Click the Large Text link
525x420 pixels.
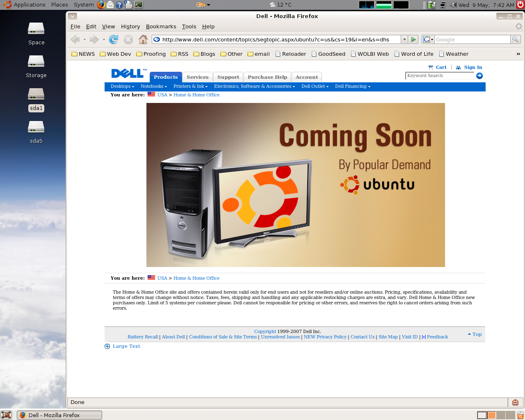pyautogui.click(x=126, y=346)
